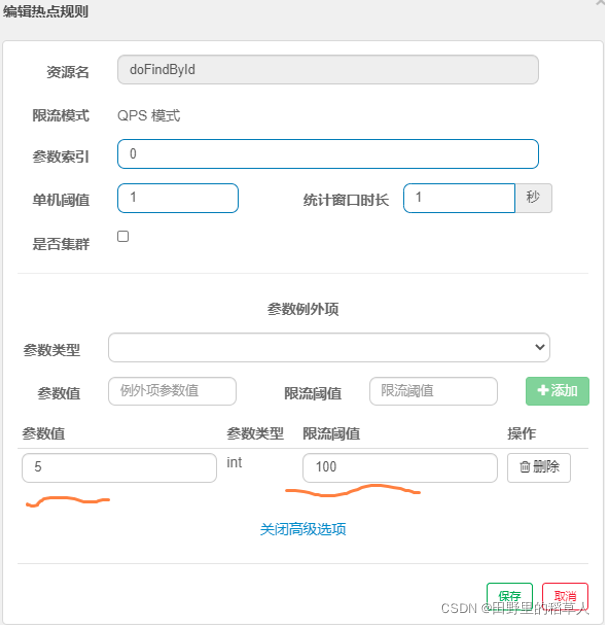Click the plus icon on 添加 button
Viewport: 605px width, 625px height.
click(x=543, y=390)
